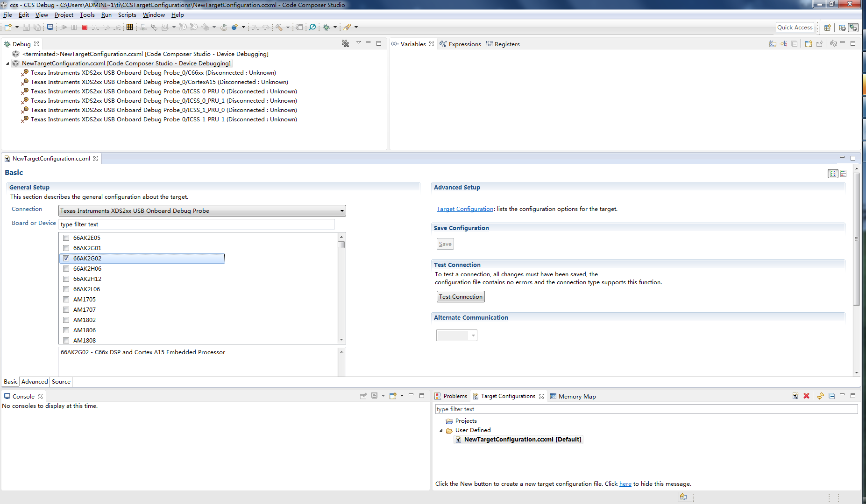Uncheck the 66AK2G02 device checkbox

point(66,259)
